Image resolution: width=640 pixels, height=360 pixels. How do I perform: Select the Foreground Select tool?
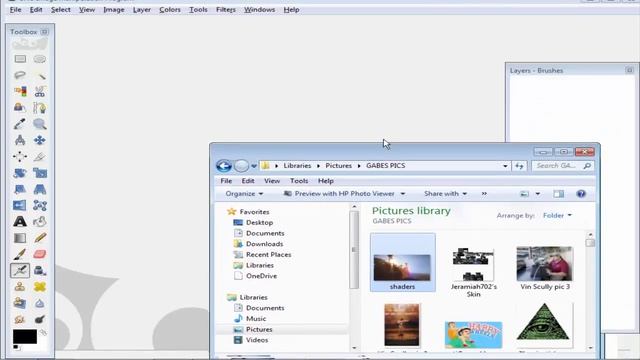click(x=20, y=108)
